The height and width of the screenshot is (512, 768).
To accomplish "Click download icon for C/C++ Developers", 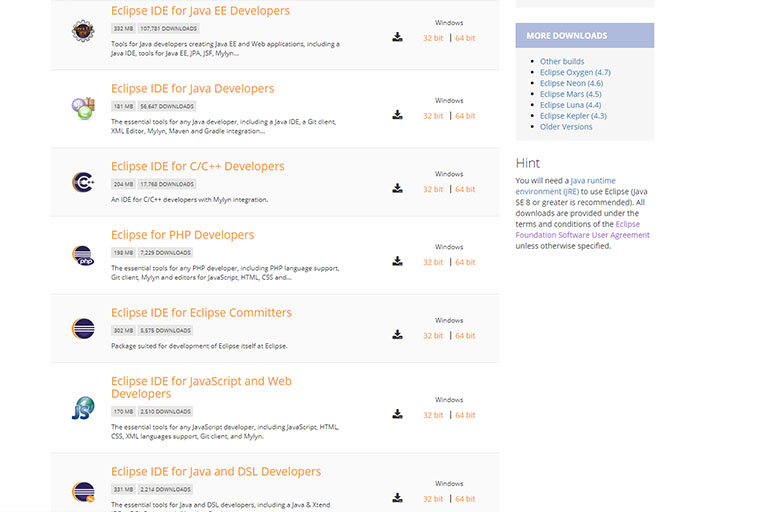I will click(397, 188).
